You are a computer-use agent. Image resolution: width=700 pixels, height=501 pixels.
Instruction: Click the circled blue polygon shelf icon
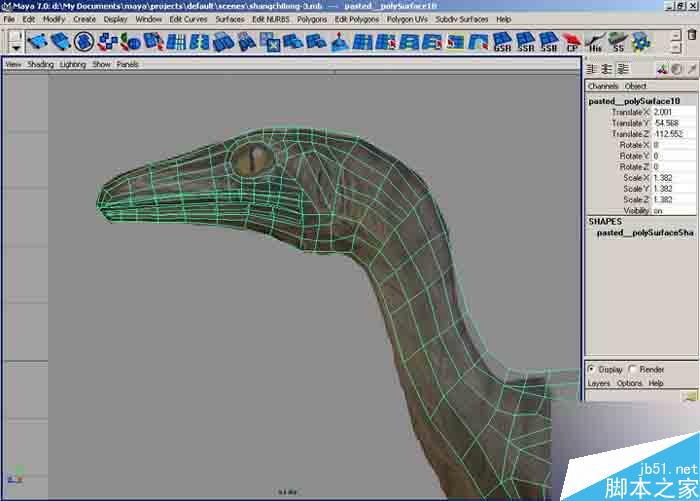pos(83,42)
